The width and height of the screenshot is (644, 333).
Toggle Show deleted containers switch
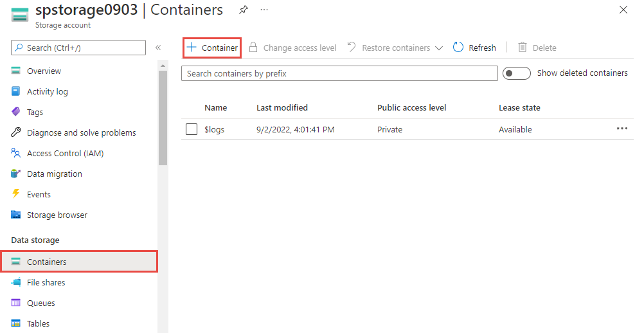pyautogui.click(x=517, y=73)
